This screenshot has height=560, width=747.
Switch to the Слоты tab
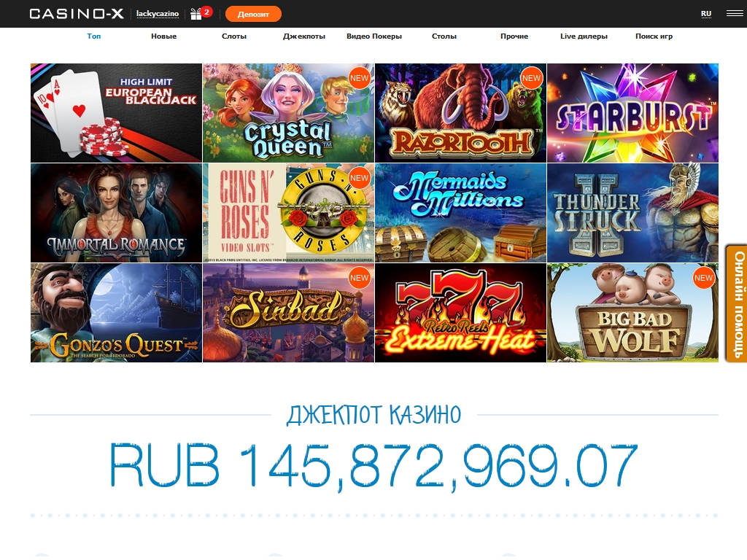(x=234, y=36)
